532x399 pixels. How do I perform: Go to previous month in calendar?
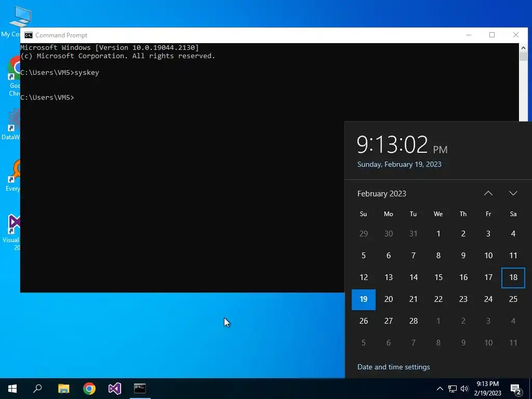488,193
